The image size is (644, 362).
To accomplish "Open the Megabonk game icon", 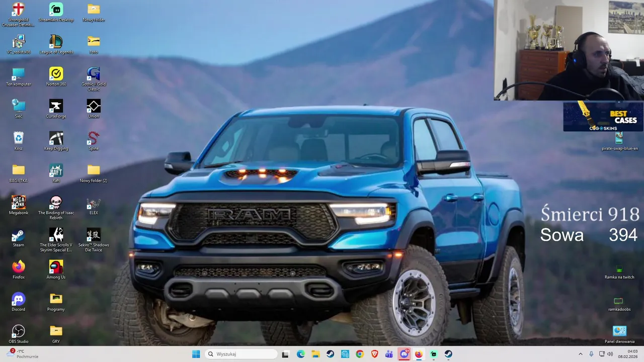I will point(19,205).
